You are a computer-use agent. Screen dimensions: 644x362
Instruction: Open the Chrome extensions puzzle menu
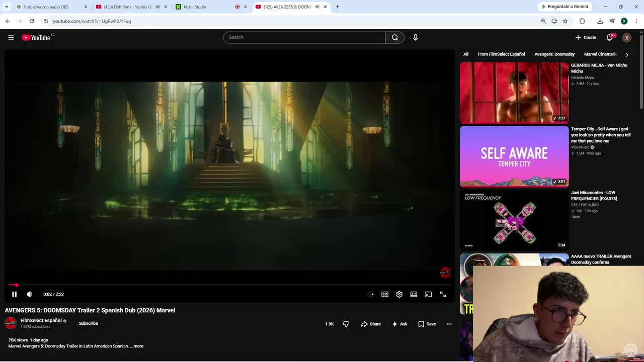[582, 21]
